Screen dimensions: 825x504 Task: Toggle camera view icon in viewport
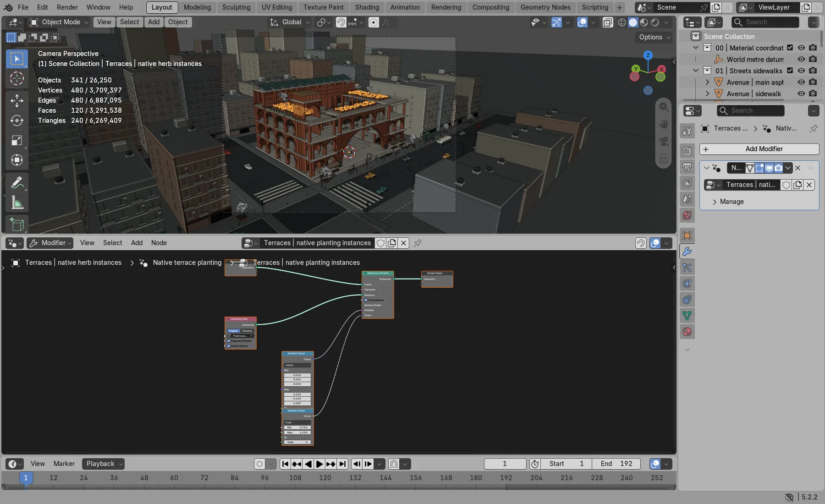pyautogui.click(x=664, y=142)
